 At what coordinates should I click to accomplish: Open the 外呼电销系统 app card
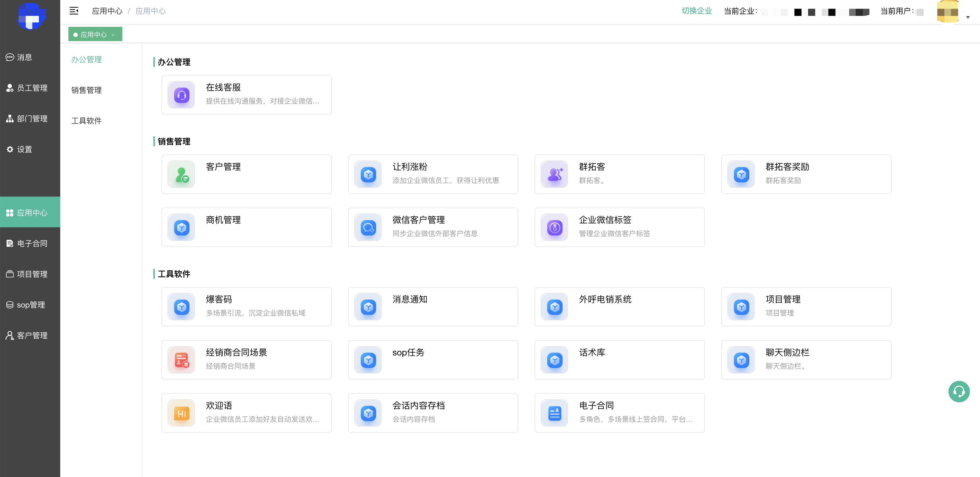click(x=619, y=306)
